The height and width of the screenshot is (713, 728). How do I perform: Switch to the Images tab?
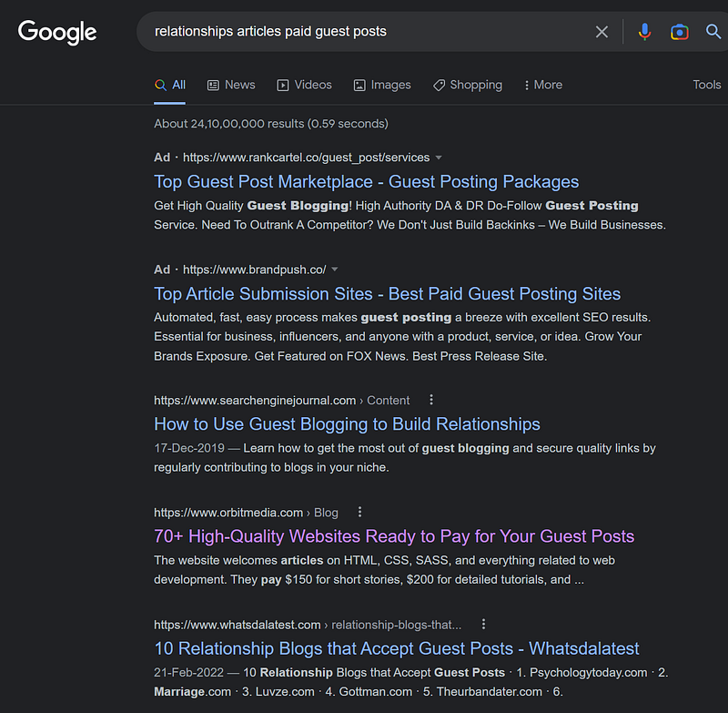(382, 85)
